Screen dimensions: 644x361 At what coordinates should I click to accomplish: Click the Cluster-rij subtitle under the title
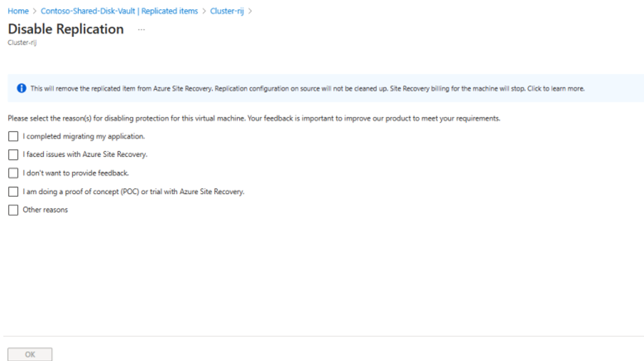click(x=21, y=42)
